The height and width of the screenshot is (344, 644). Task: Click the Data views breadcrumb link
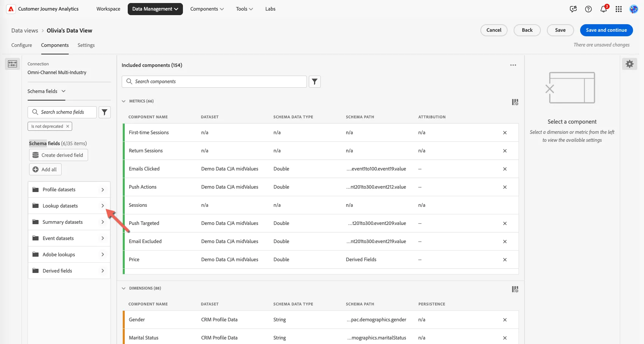(x=25, y=31)
